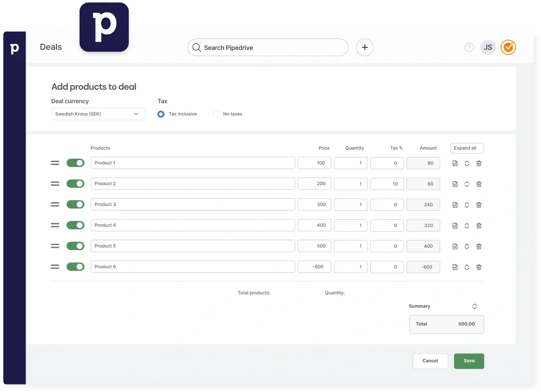Click the Price column header
Image resolution: width=541 pixels, height=392 pixels.
pos(324,148)
